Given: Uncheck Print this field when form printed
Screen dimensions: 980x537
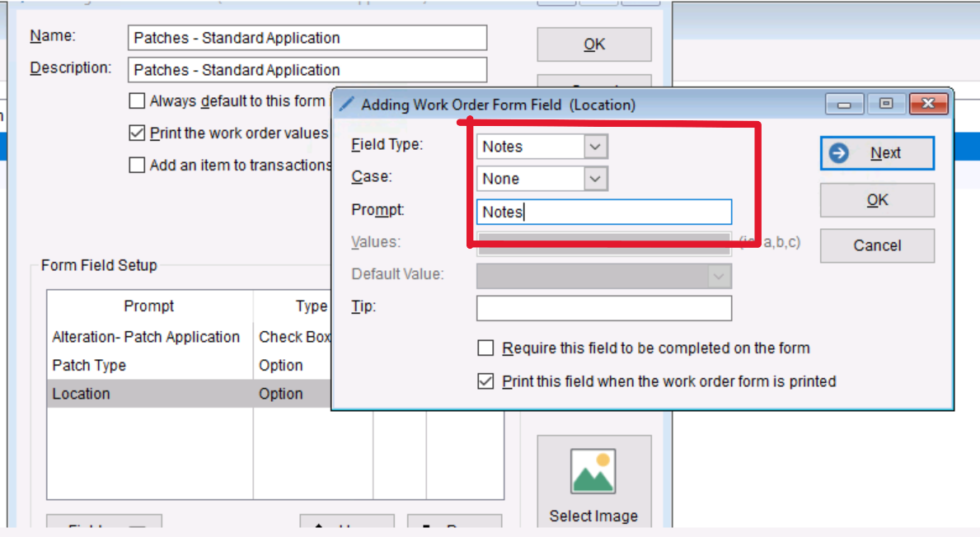Looking at the screenshot, I should tap(486, 381).
